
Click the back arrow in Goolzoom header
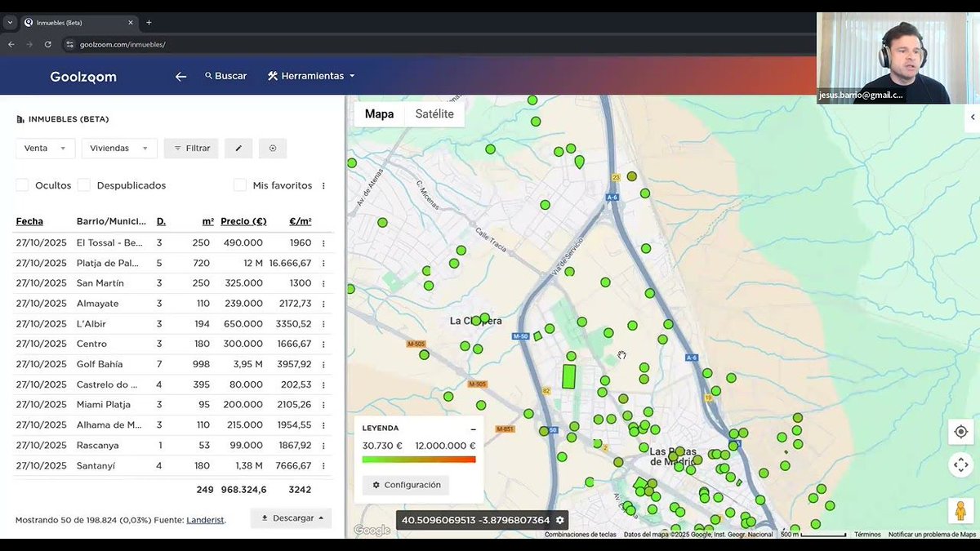coord(181,76)
